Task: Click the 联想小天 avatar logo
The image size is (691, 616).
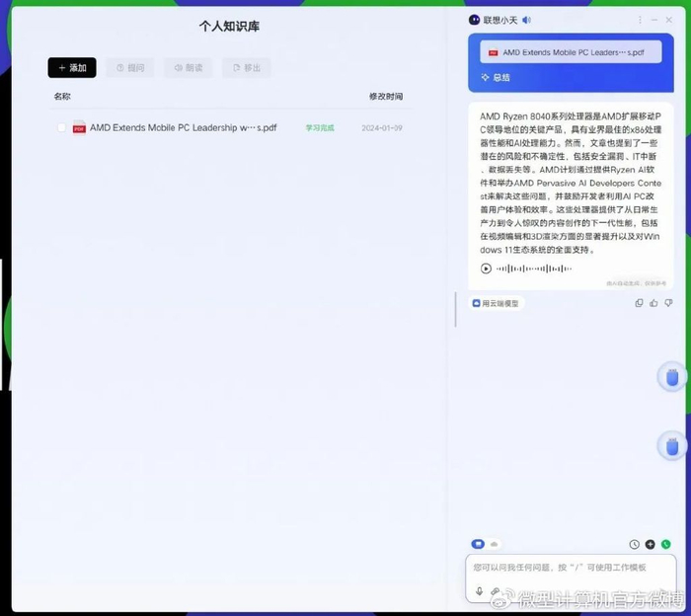Action: tap(474, 20)
